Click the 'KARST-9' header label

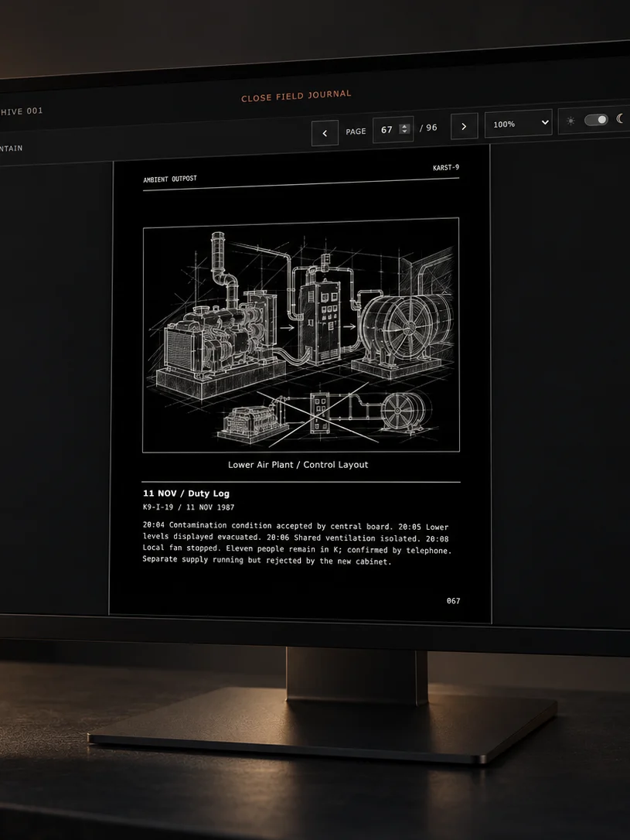(x=446, y=168)
